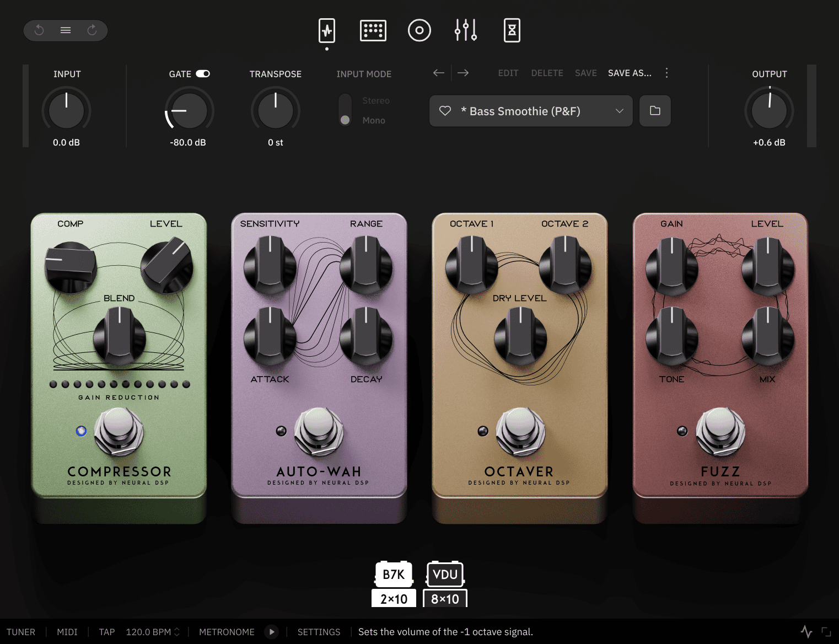The height and width of the screenshot is (644, 839).
Task: Click the OCTAVE 1 knob
Action: [472, 266]
